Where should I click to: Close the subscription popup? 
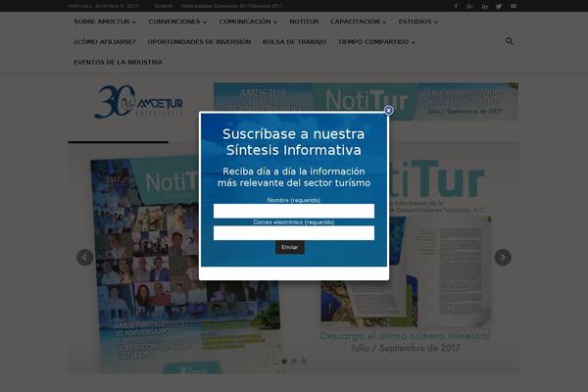coord(388,111)
